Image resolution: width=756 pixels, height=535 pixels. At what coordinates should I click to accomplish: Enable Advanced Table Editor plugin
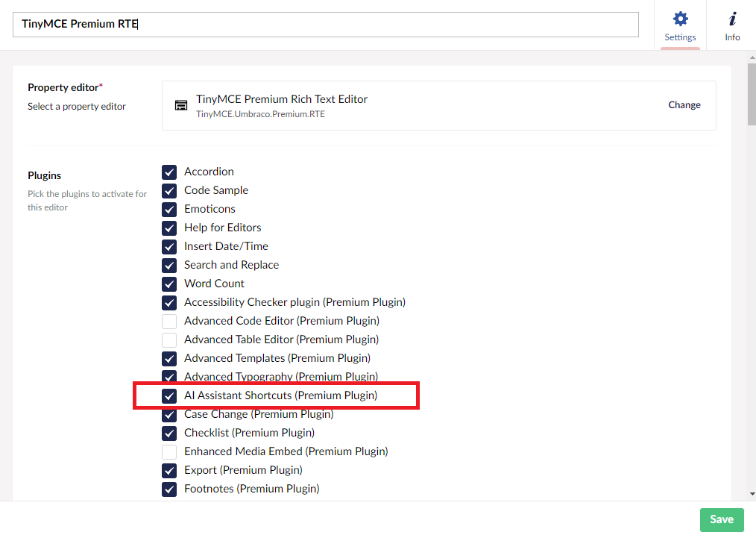pos(169,340)
